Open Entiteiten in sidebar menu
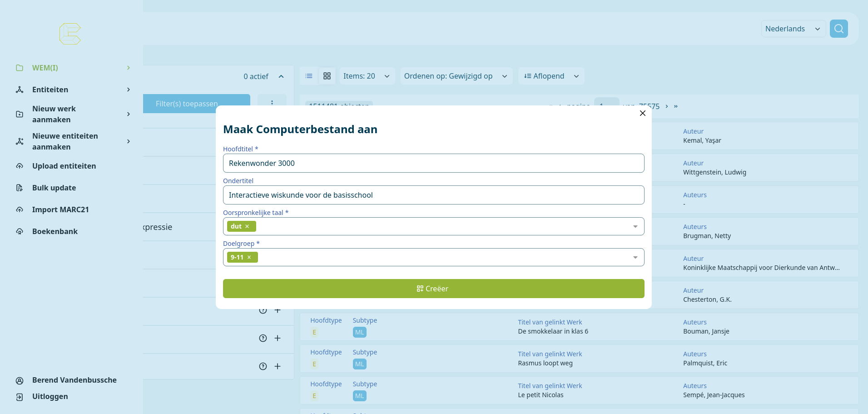The height and width of the screenshot is (414, 868). [x=50, y=90]
